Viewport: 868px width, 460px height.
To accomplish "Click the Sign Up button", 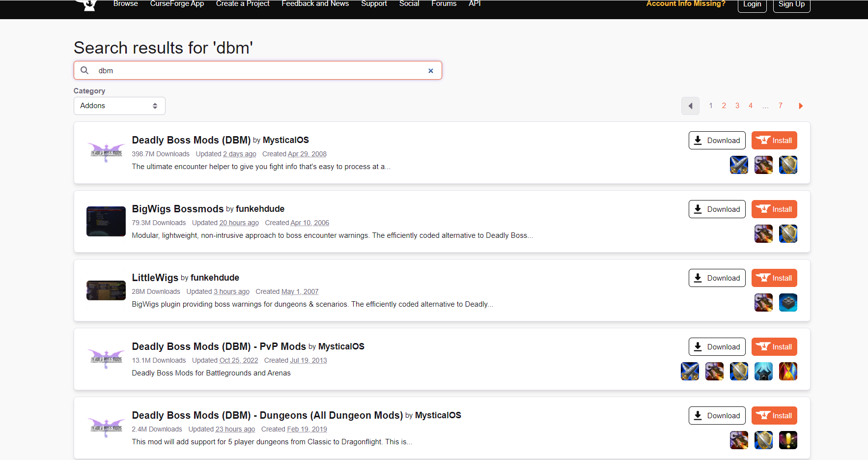I will (792, 5).
